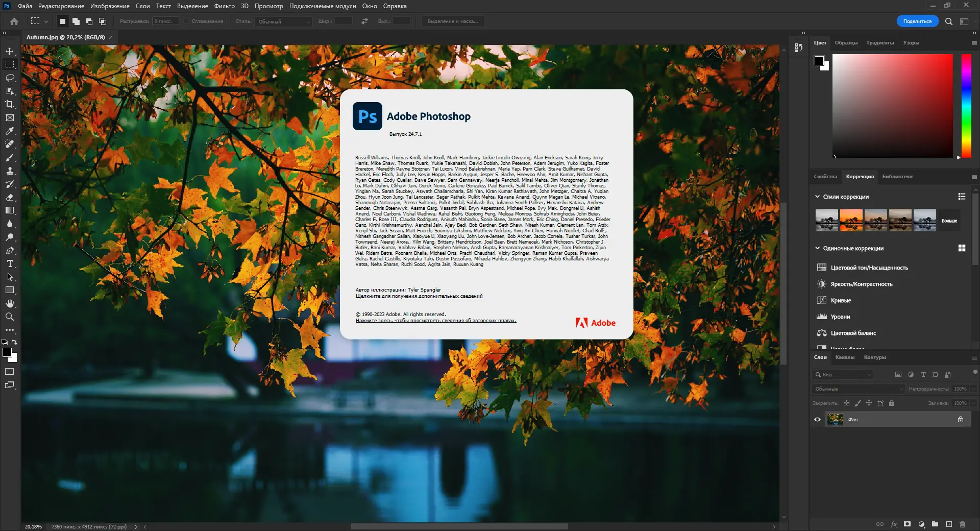Viewport: 980px width, 531px height.
Task: Add a layer style via the fx icon
Action: pos(894,524)
